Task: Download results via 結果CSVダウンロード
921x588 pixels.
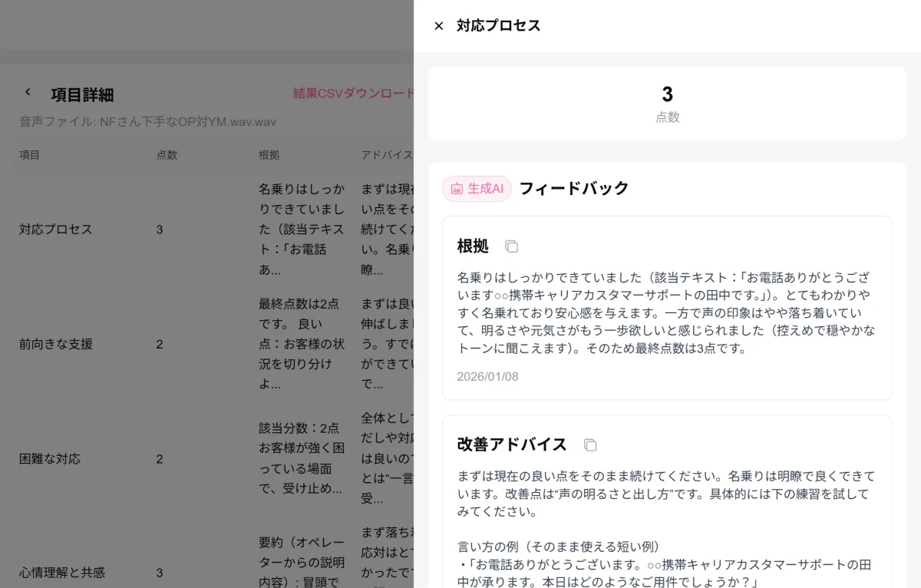Action: coord(353,94)
